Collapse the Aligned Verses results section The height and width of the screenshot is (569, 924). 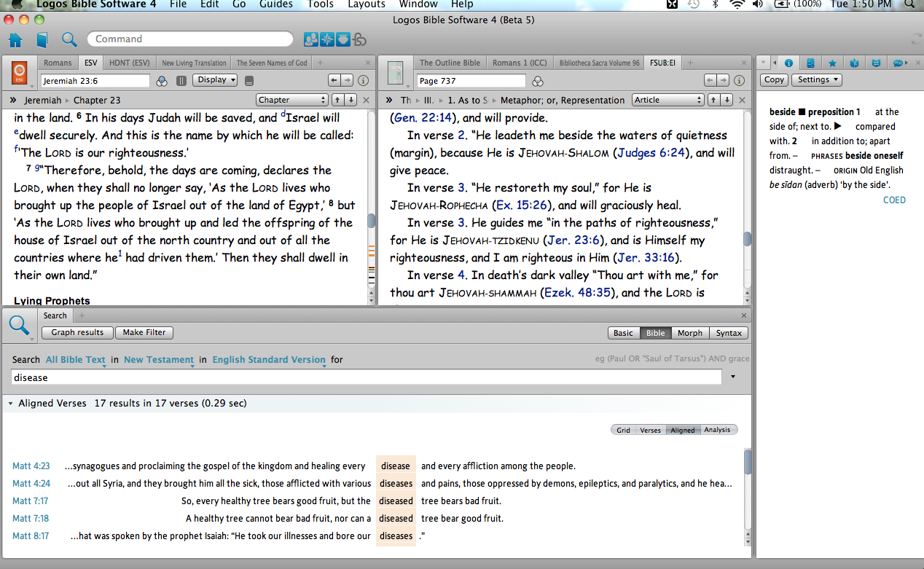coord(10,403)
